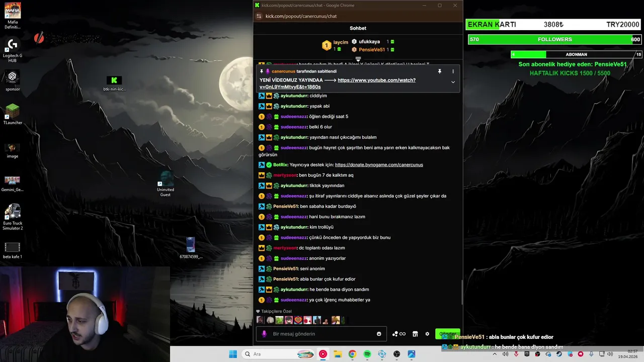Unpin the pinned message with the pin icon
Image resolution: width=644 pixels, height=362 pixels.
pyautogui.click(x=439, y=71)
